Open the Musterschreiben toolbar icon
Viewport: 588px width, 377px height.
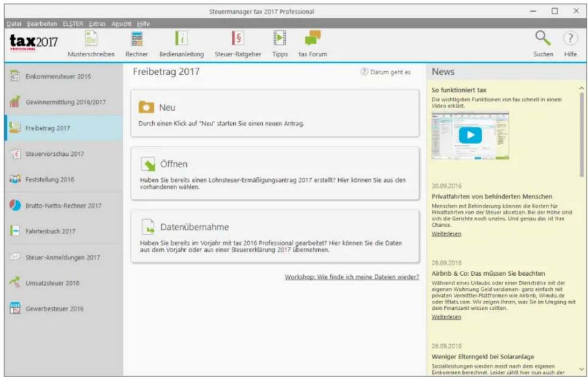click(92, 38)
